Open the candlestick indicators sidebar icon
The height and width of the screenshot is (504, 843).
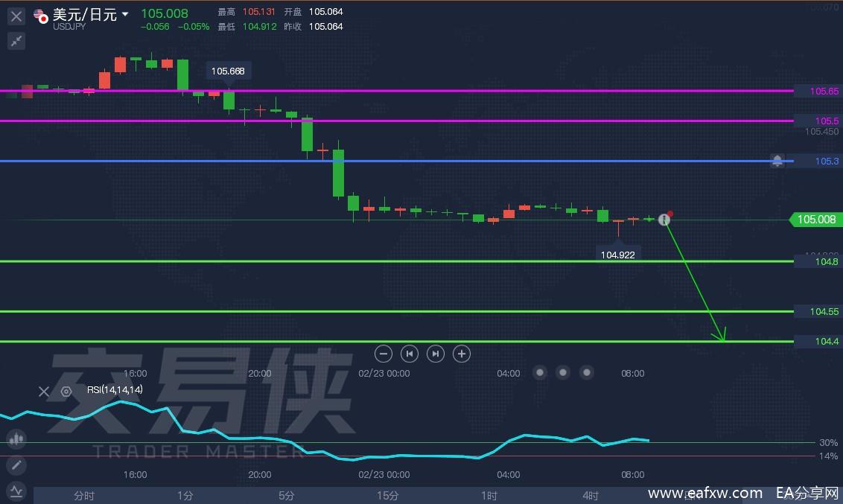tap(16, 439)
